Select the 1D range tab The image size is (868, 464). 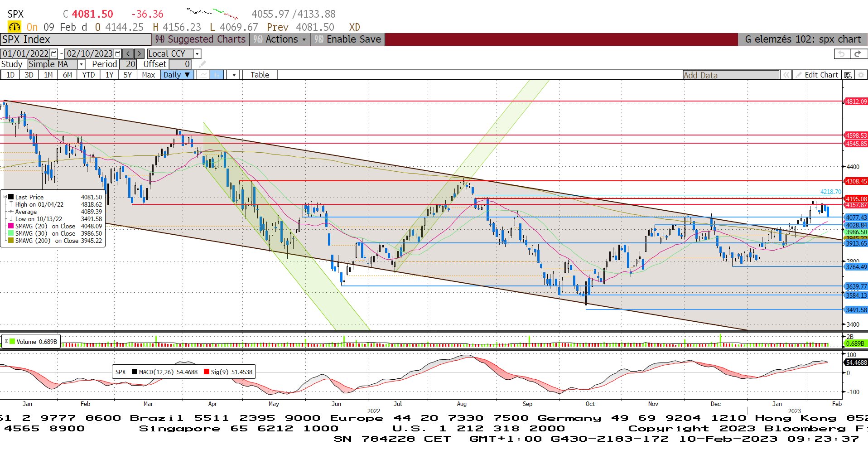click(10, 75)
